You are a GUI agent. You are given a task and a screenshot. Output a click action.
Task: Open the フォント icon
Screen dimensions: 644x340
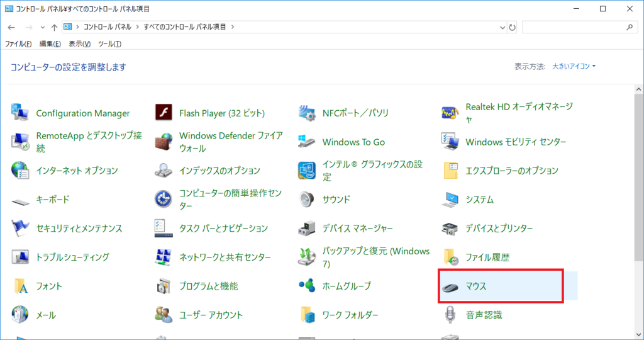(x=19, y=286)
